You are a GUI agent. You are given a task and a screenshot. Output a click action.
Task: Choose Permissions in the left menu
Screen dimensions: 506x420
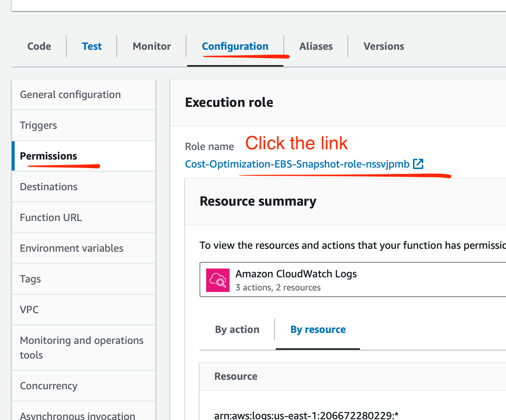48,156
